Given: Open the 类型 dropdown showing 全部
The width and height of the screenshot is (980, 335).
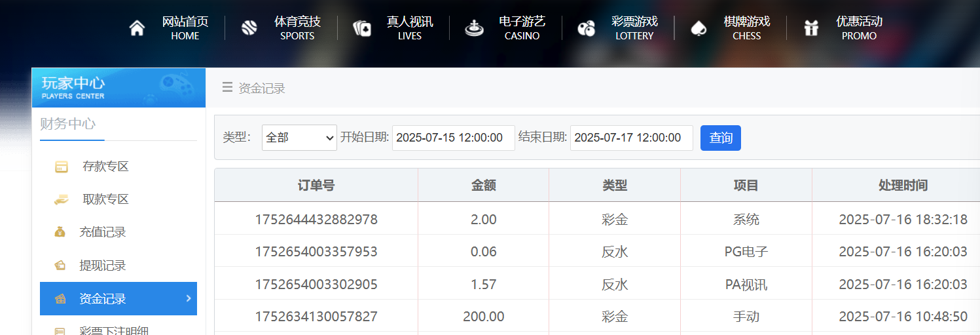Looking at the screenshot, I should click(x=299, y=138).
